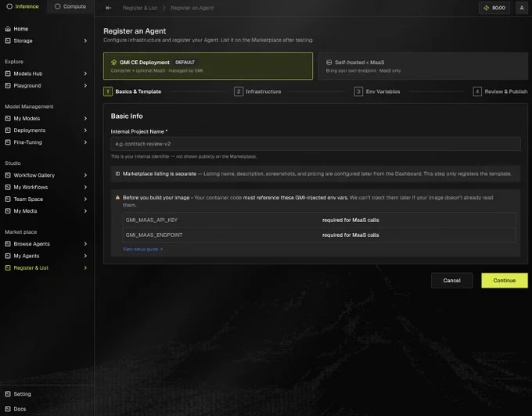Click the Register an Agent breadcrumb
The width and height of the screenshot is (532, 416).
(192, 8)
